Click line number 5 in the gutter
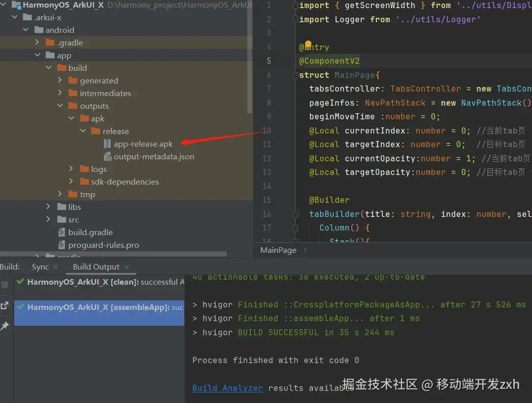This screenshot has height=403, width=532. (269, 61)
